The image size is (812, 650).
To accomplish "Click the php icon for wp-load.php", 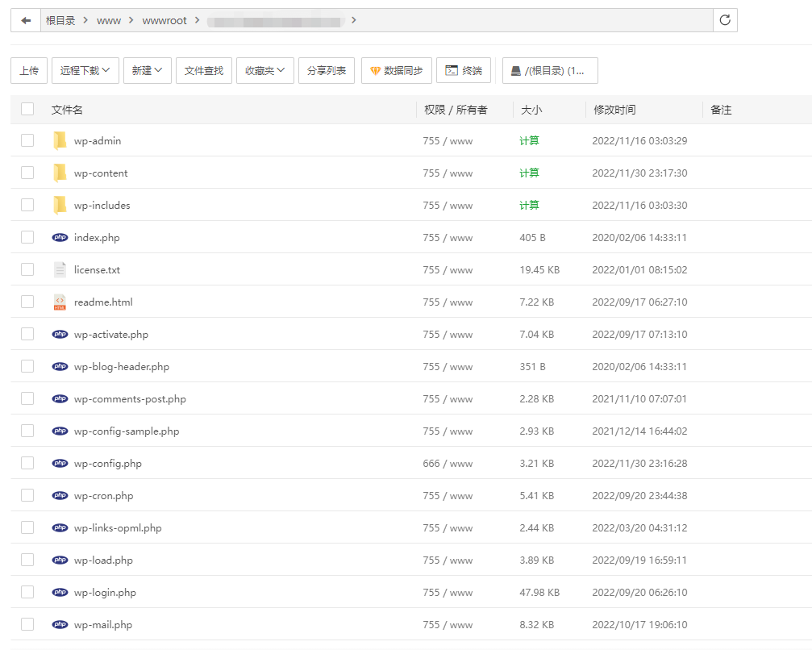I will (x=60, y=560).
